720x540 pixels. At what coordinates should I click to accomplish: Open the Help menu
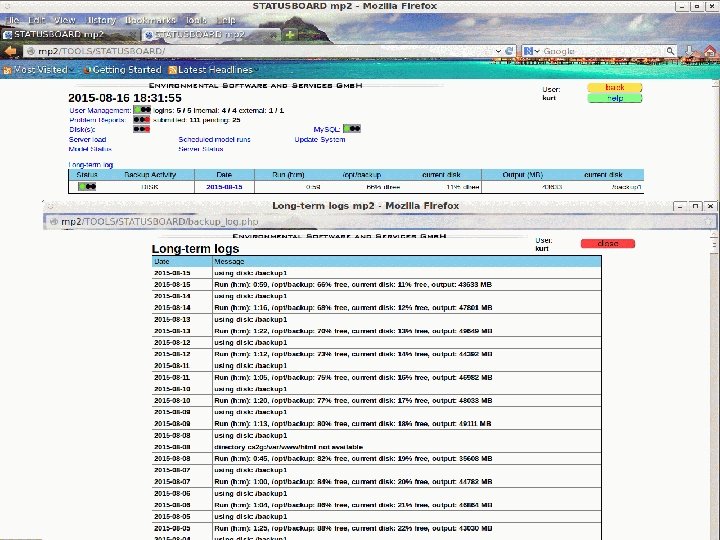point(225,20)
